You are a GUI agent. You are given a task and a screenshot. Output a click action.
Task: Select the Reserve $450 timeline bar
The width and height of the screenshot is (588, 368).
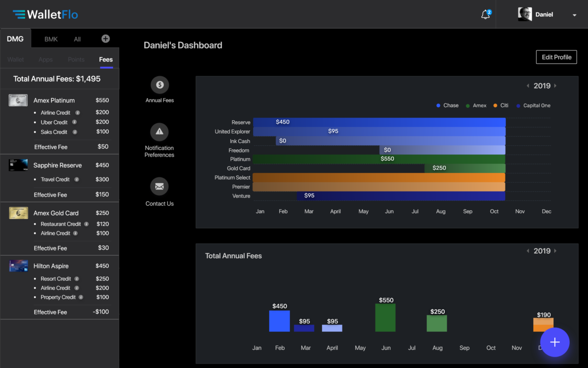coord(379,122)
